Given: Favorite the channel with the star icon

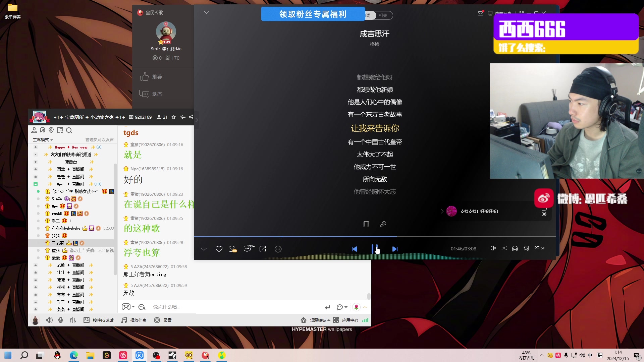Looking at the screenshot, I should pos(173,117).
